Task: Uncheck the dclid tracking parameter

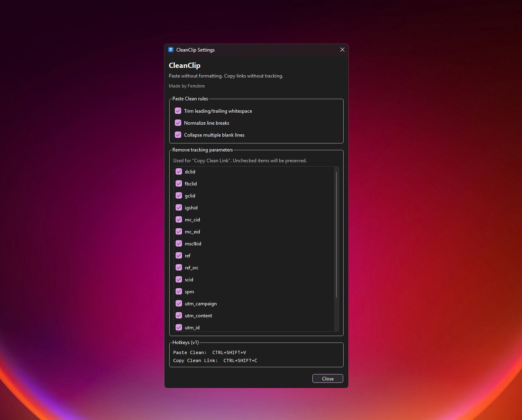Action: (179, 172)
